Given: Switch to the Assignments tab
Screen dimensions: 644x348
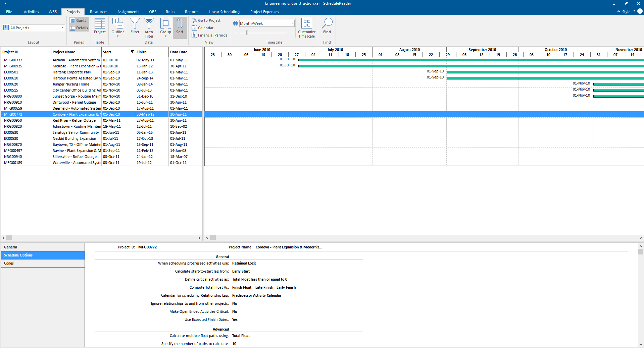Looking at the screenshot, I should pyautogui.click(x=128, y=12).
